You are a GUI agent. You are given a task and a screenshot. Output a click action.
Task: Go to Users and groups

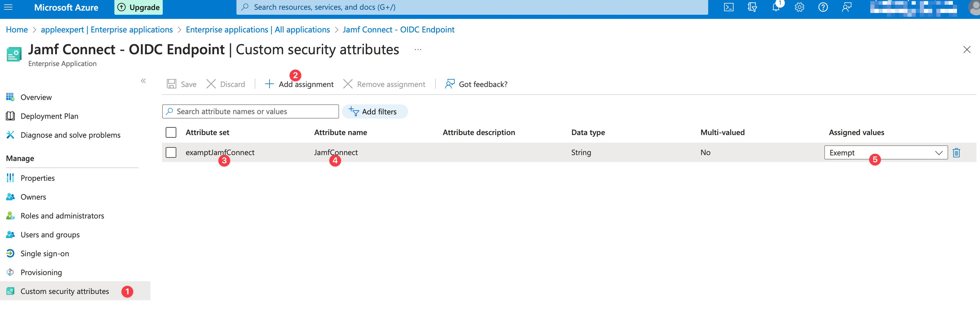(50, 235)
